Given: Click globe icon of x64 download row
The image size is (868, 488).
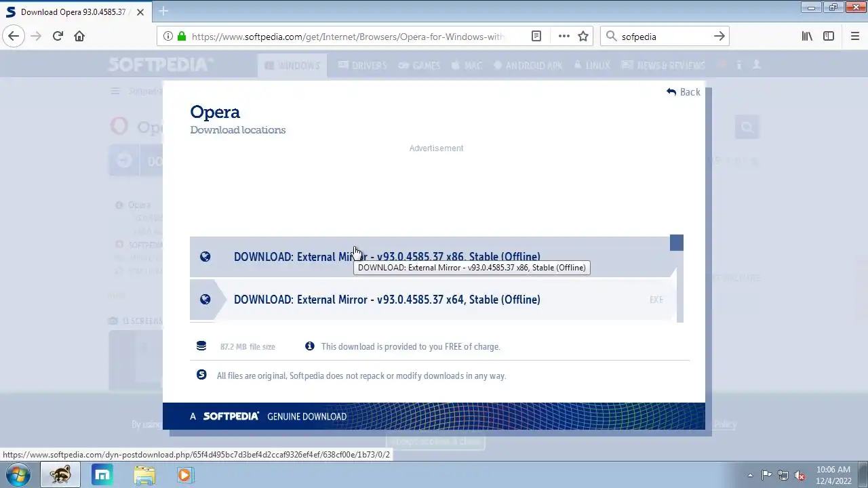Looking at the screenshot, I should (205, 300).
